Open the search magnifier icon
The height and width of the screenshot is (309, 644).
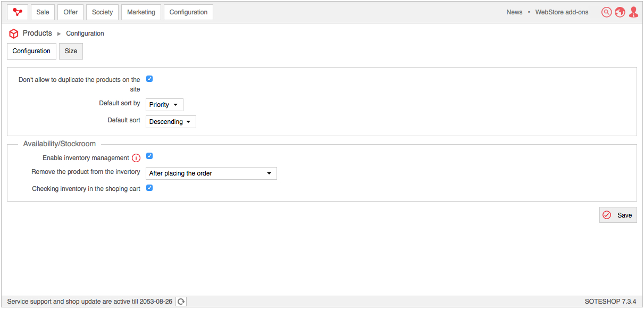607,12
